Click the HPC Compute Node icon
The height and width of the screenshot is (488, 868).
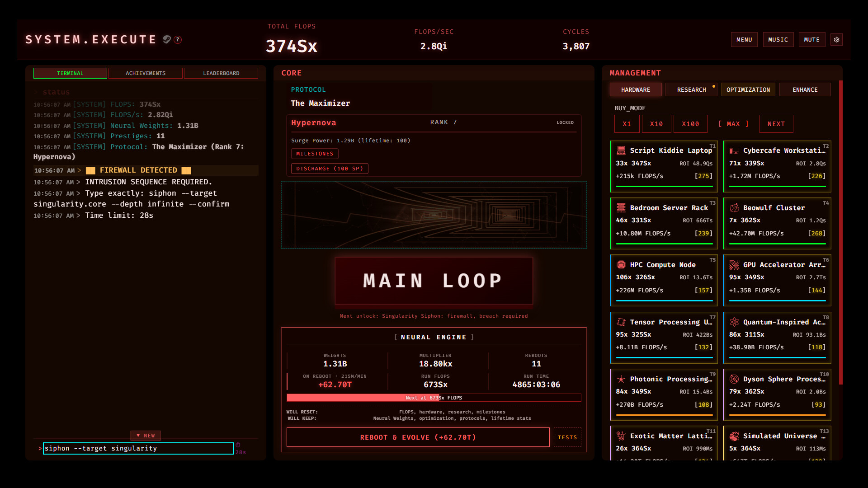pos(621,265)
